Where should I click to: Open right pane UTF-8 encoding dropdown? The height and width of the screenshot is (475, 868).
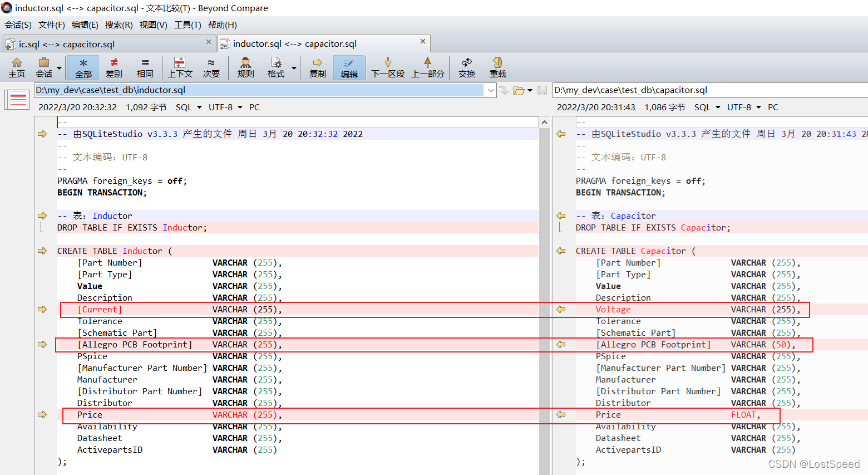pyautogui.click(x=744, y=107)
